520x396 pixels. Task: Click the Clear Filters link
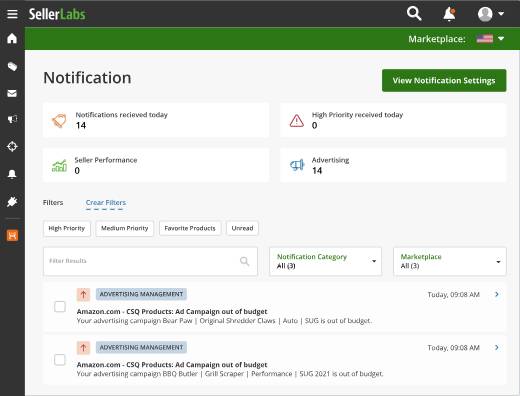coord(106,203)
